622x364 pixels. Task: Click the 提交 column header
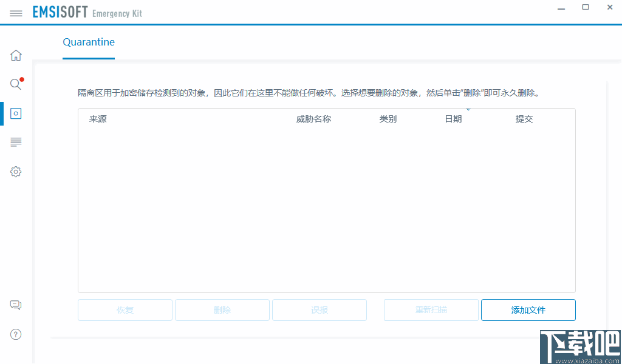(x=524, y=119)
